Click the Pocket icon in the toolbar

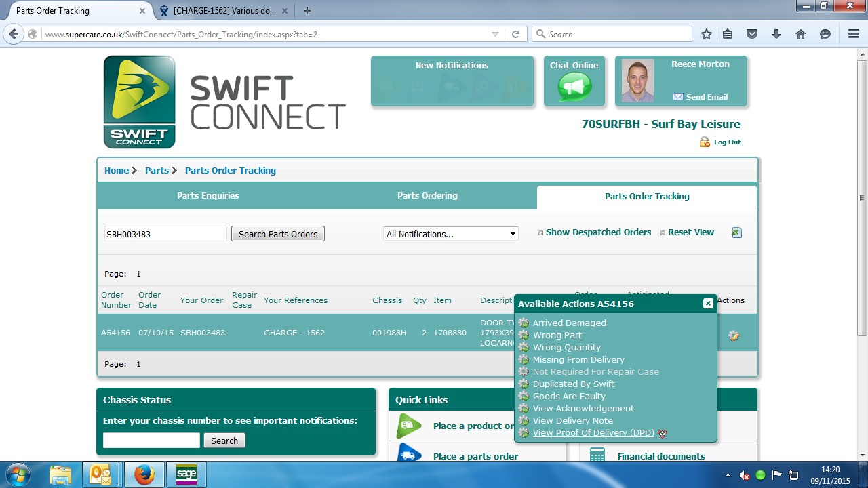(752, 34)
